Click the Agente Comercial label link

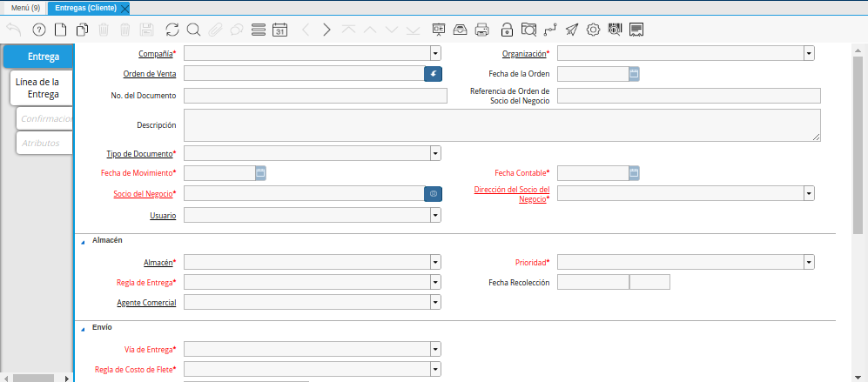pyautogui.click(x=146, y=303)
